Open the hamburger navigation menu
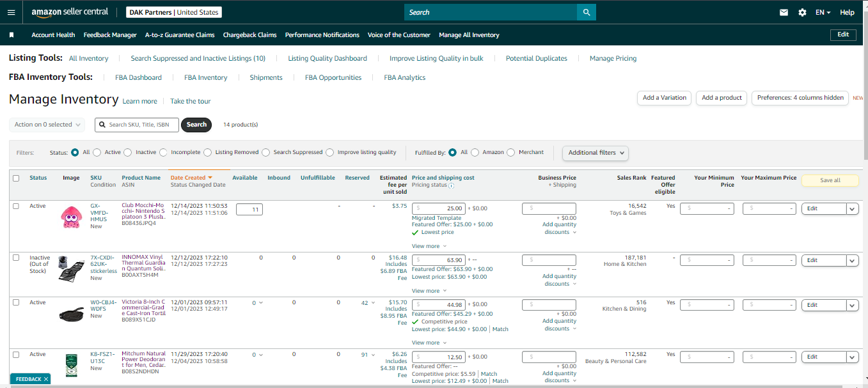Image resolution: width=868 pixels, height=388 pixels. pyautogui.click(x=11, y=12)
